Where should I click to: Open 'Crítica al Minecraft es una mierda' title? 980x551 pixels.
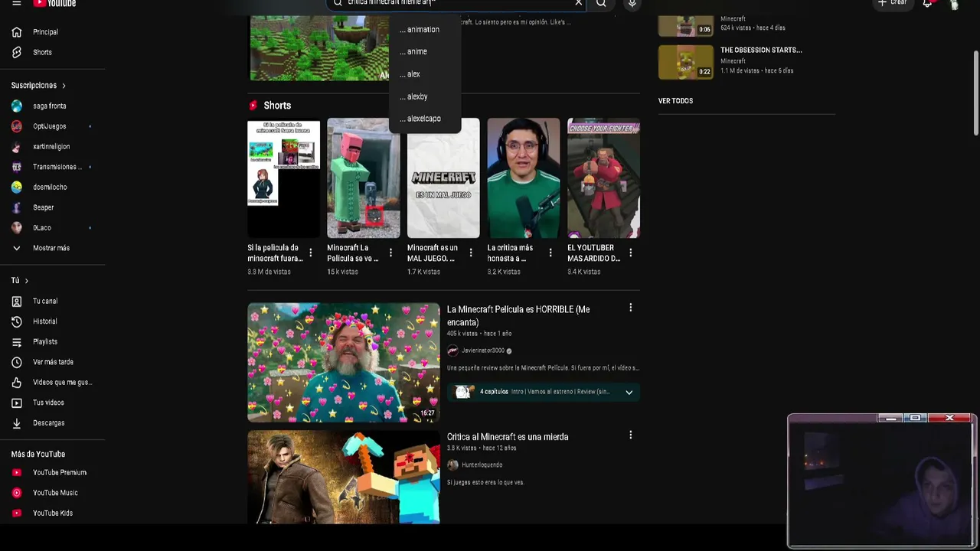(x=508, y=437)
